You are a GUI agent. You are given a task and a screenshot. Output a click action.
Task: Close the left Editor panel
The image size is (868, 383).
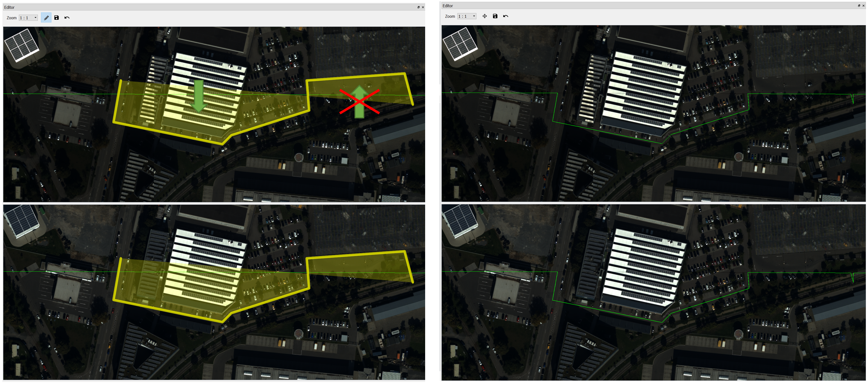[x=423, y=7]
